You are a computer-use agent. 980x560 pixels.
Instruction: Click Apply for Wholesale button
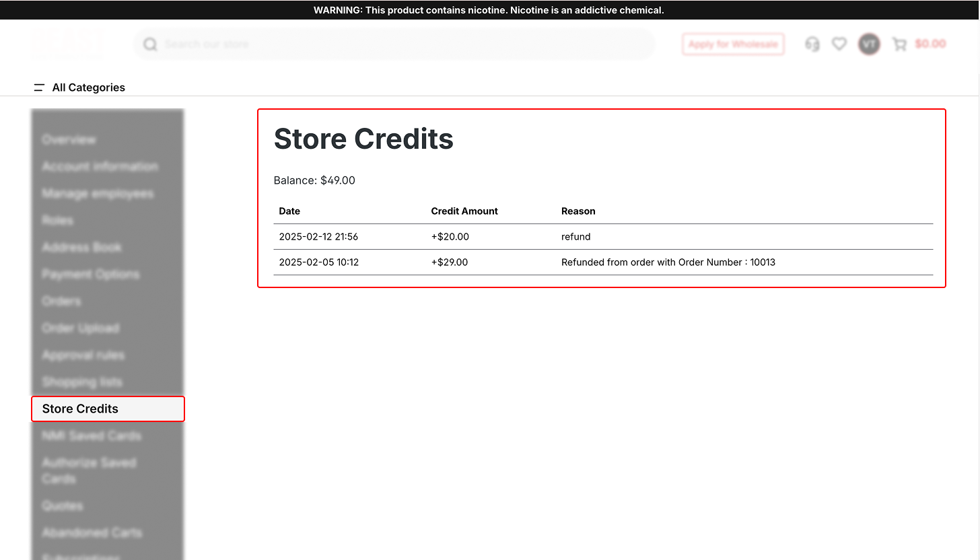point(733,44)
